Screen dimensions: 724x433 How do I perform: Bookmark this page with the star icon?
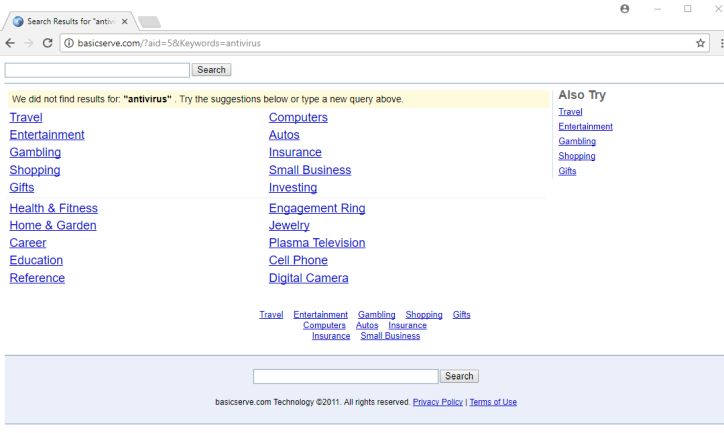tap(701, 43)
